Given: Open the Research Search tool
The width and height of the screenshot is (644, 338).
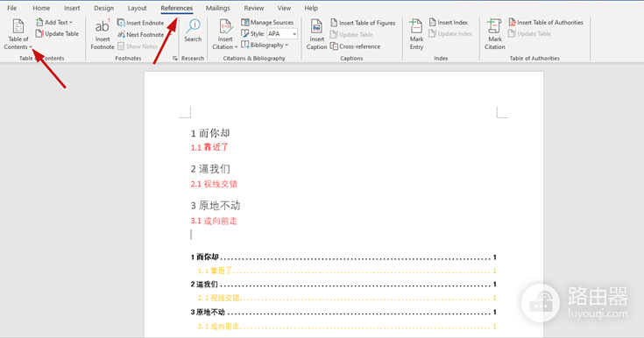Looking at the screenshot, I should [x=193, y=31].
